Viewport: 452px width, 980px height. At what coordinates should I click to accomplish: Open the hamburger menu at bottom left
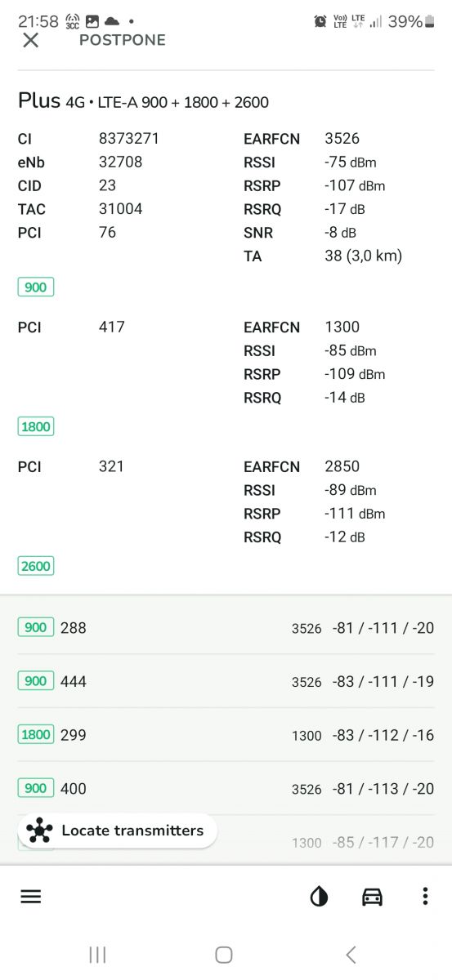(x=30, y=896)
